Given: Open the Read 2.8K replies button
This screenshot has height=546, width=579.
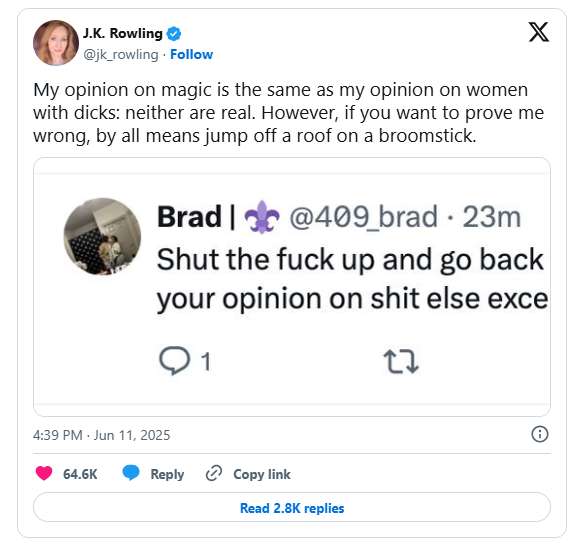Looking at the screenshot, I should 292,508.
